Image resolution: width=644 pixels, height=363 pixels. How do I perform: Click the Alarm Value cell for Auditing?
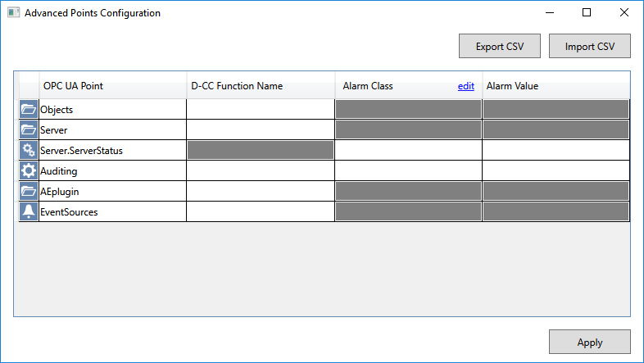pos(556,170)
